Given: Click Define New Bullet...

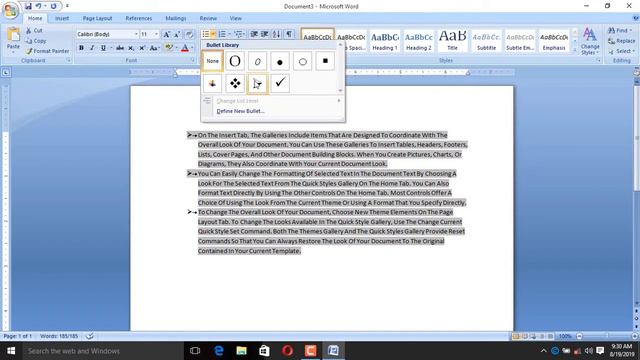Looking at the screenshot, I should (x=240, y=111).
